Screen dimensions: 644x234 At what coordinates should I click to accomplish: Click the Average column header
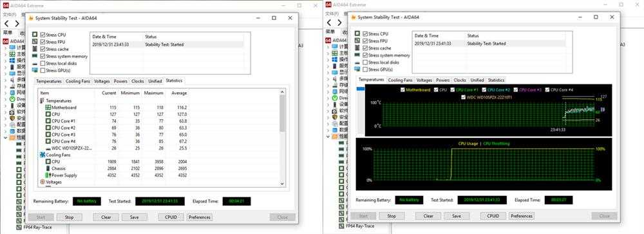coord(179,93)
